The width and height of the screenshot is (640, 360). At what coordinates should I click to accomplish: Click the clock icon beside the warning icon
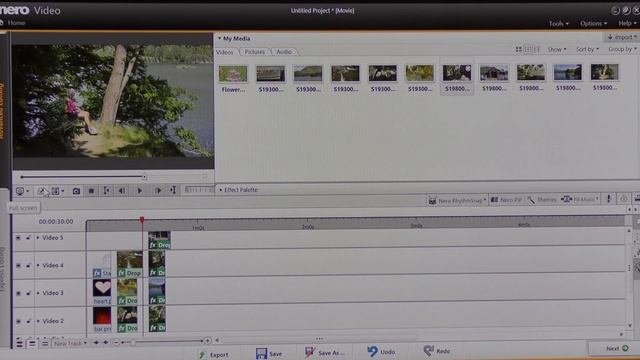pyautogui.click(x=624, y=199)
